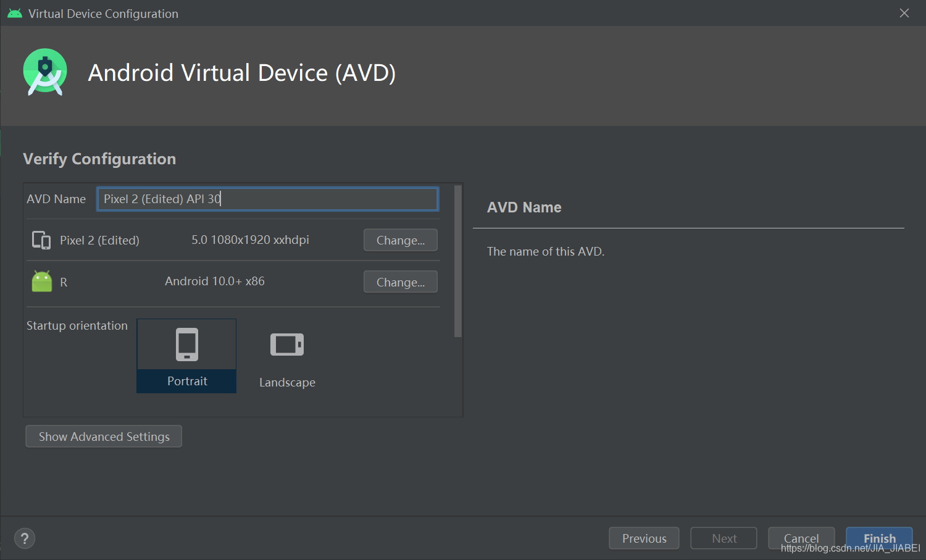This screenshot has width=926, height=560.
Task: Focus the AVD Name input field
Action: (268, 199)
